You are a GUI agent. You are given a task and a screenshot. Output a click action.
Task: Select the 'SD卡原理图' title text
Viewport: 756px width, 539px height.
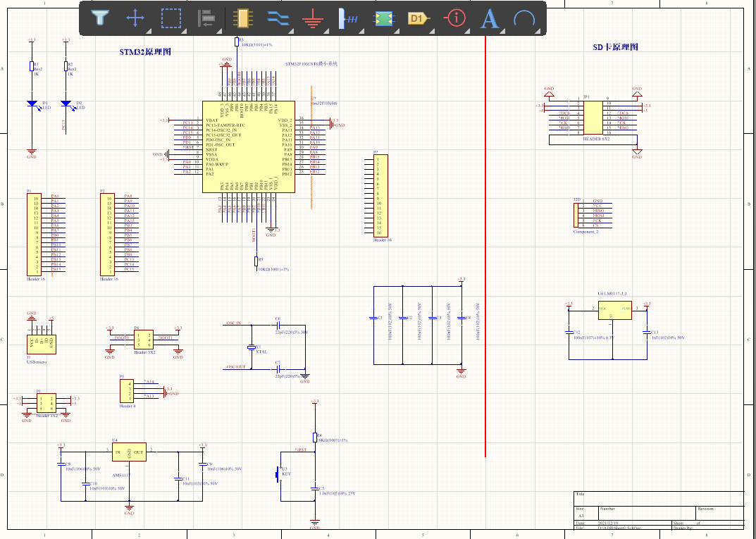click(x=615, y=47)
